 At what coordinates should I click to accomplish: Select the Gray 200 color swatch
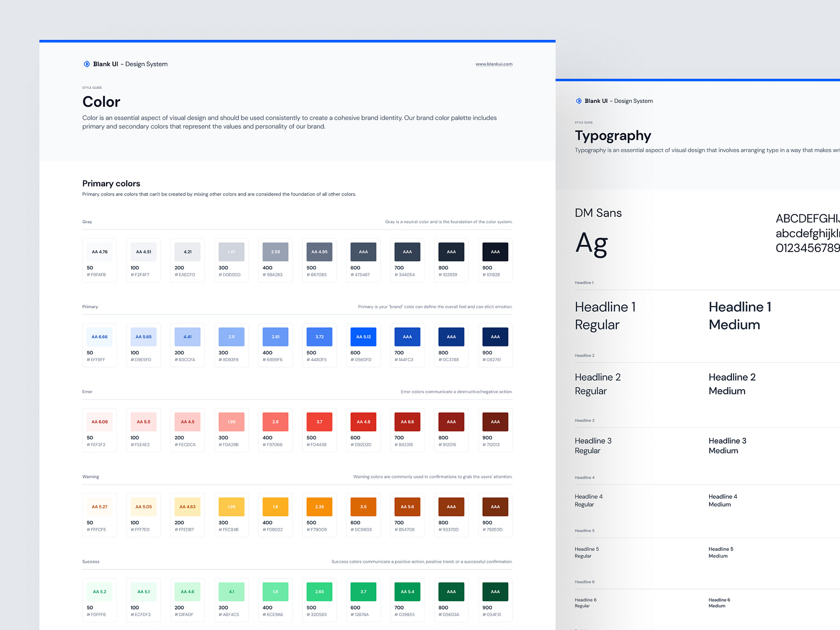click(187, 252)
